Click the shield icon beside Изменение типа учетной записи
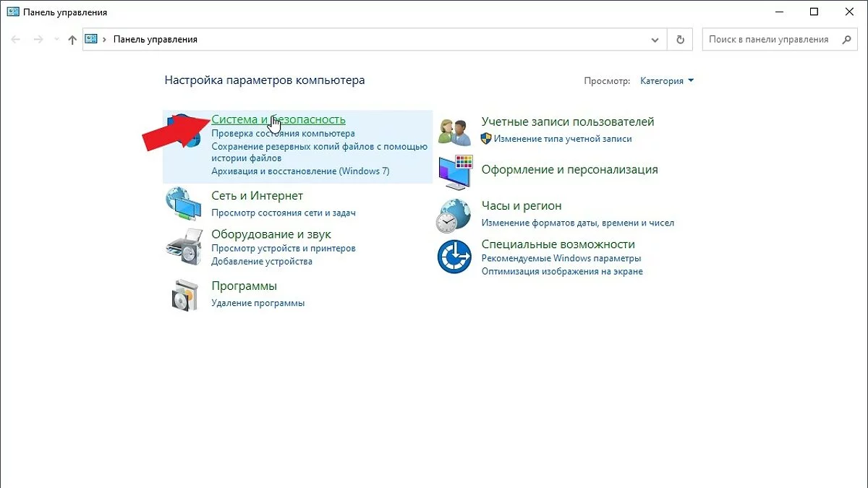 (x=486, y=138)
